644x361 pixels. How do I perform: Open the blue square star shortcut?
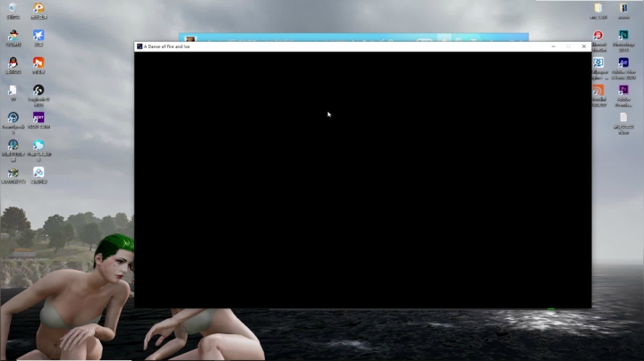tap(38, 35)
